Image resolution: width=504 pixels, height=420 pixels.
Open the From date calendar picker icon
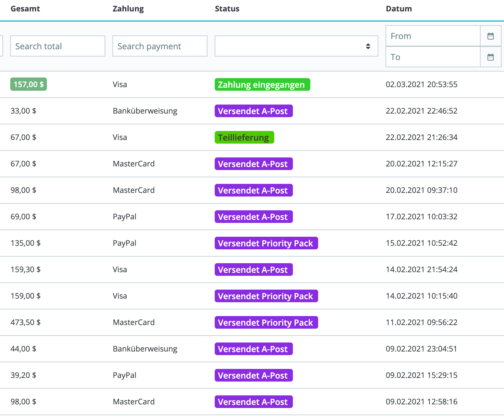pos(490,36)
